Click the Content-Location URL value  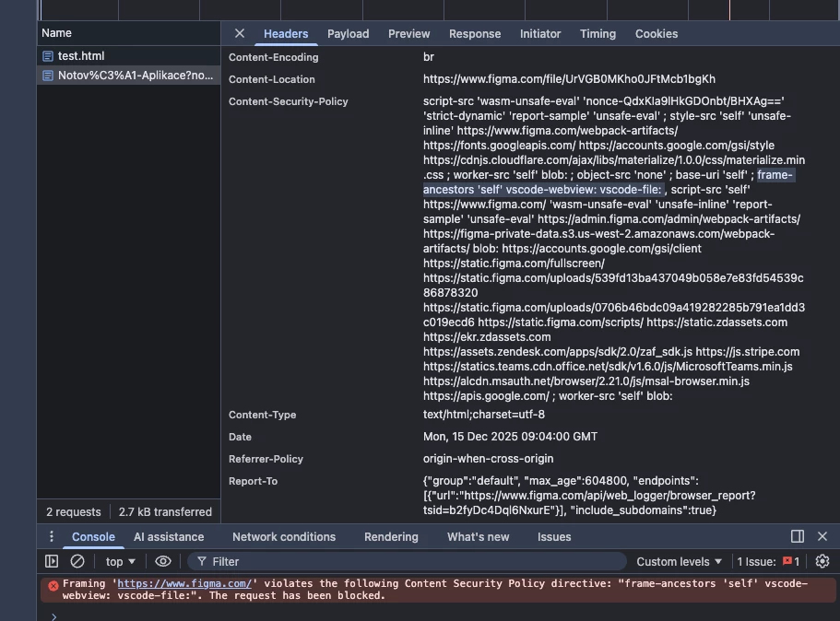coord(569,78)
